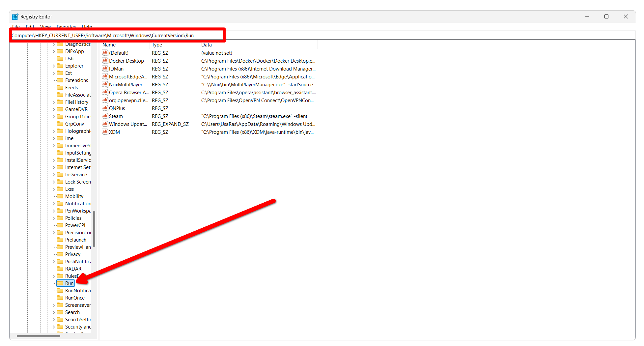Click the Registry Editor title bar icon
The image size is (644, 346).
(x=15, y=16)
